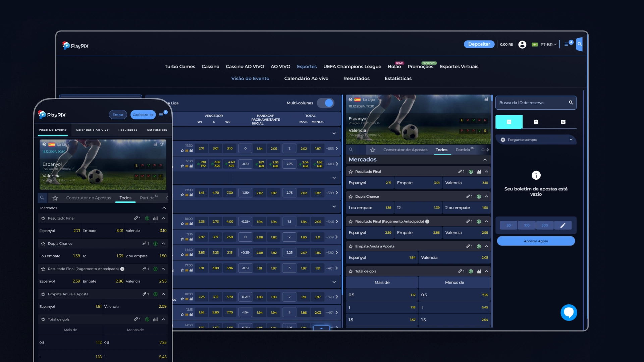Collapse desktop Resultado Final market
644x362 pixels.
[x=486, y=172]
